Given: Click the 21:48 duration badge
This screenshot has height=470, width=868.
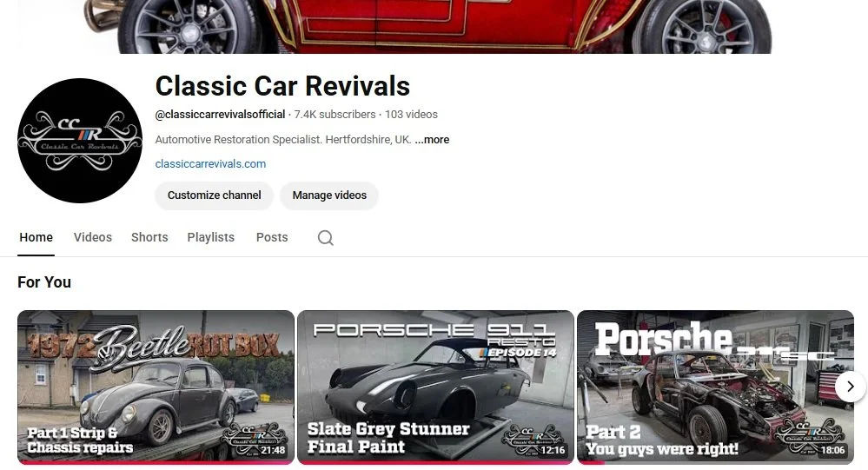Looking at the screenshot, I should 273,451.
